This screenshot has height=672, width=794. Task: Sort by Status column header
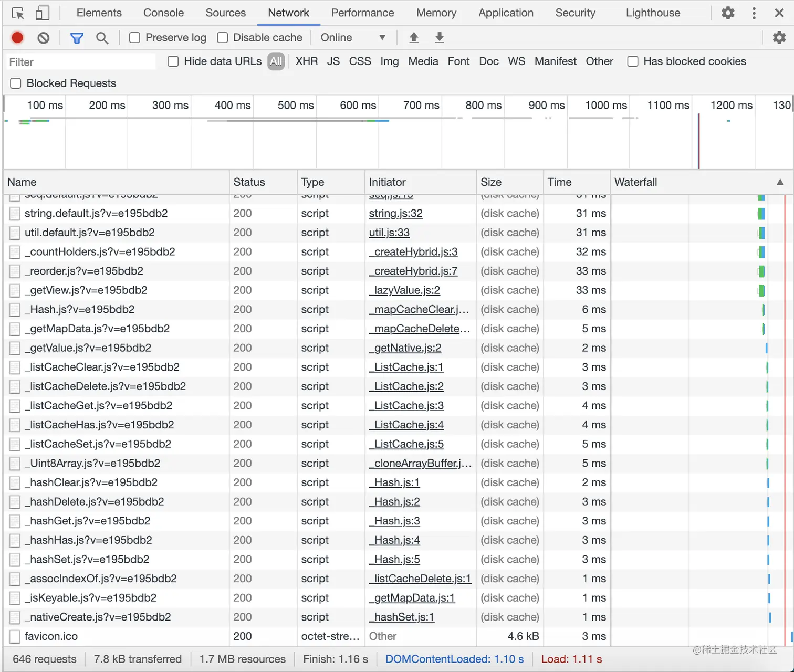click(x=263, y=182)
